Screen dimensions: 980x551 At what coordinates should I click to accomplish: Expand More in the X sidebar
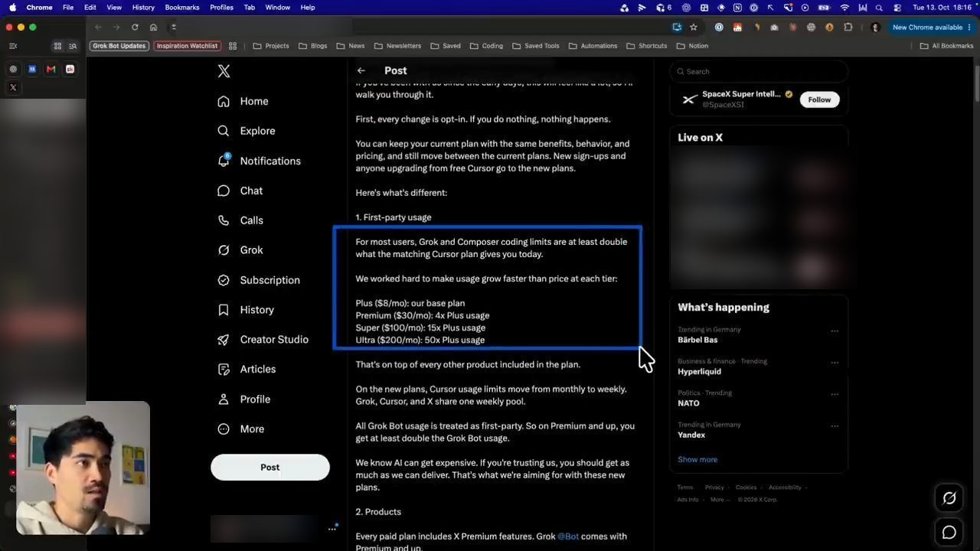tap(241, 429)
